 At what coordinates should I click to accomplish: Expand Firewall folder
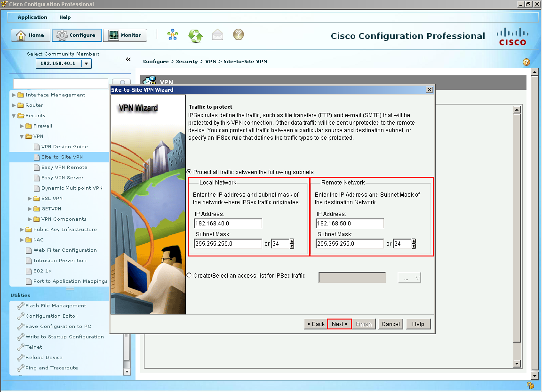[22, 126]
